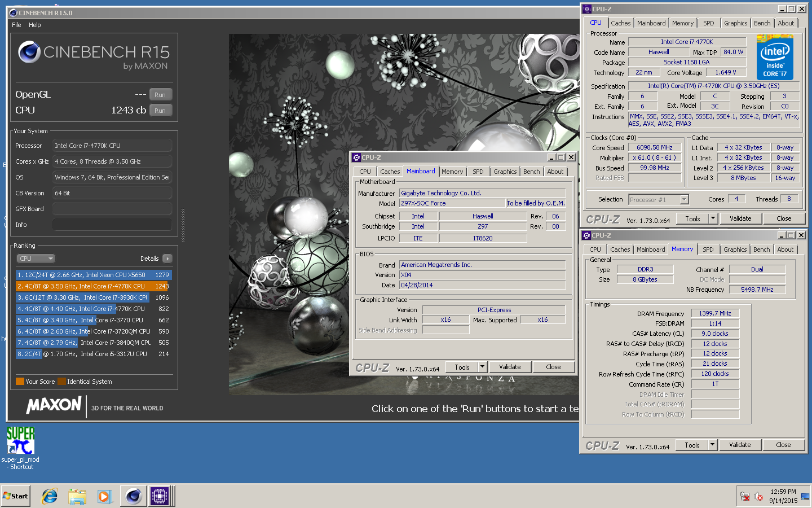Click the multiplier value x 61.0
The width and height of the screenshot is (812, 508).
coord(655,158)
